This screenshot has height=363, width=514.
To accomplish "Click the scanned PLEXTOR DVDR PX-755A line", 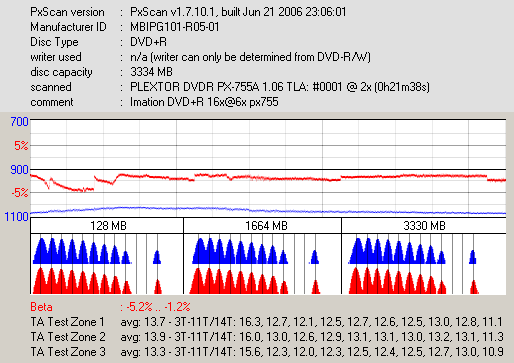I will (280, 87).
